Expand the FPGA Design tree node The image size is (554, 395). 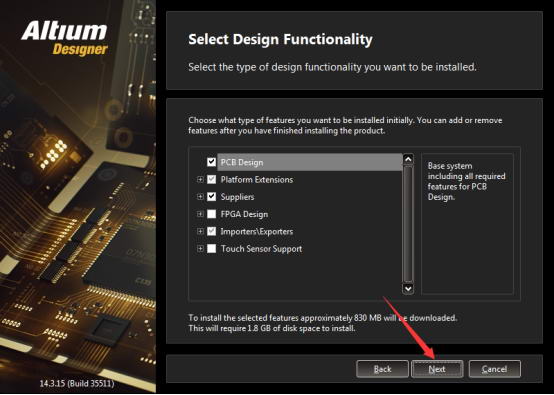coord(200,214)
